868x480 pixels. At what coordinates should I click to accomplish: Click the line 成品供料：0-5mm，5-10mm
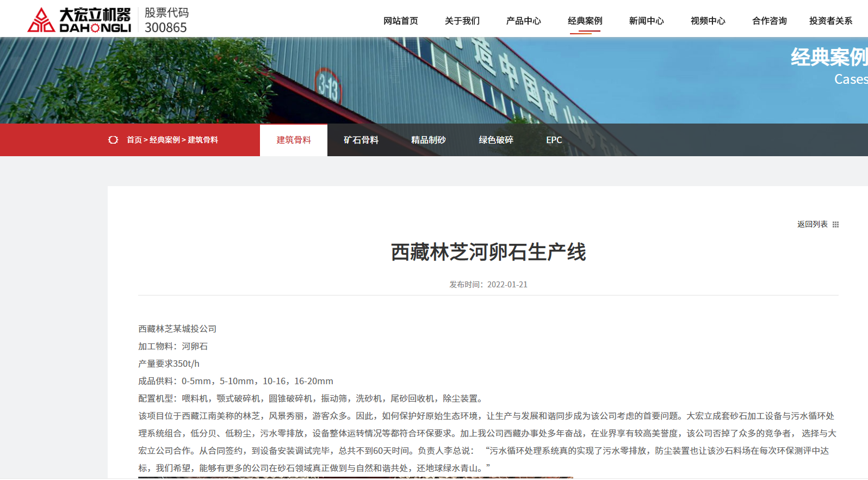pos(235,381)
